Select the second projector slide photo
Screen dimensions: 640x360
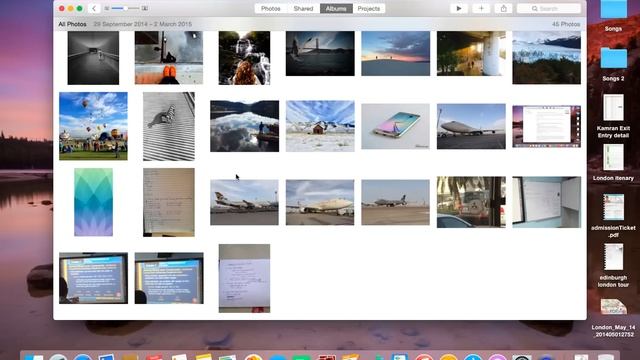pyautogui.click(x=169, y=278)
